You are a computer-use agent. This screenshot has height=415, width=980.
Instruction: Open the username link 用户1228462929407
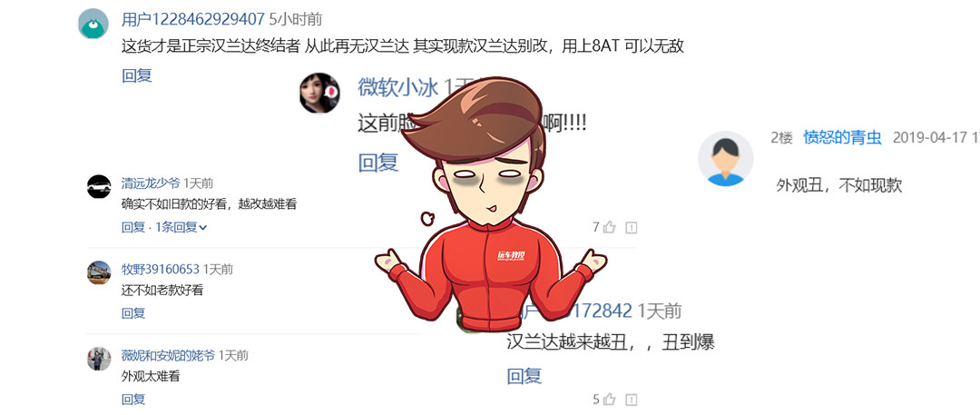tap(193, 19)
